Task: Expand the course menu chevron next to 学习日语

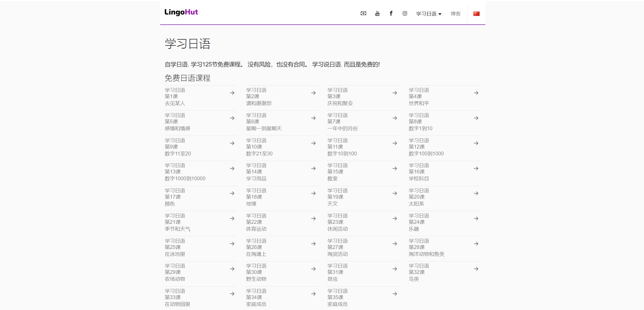Action: 440,14
